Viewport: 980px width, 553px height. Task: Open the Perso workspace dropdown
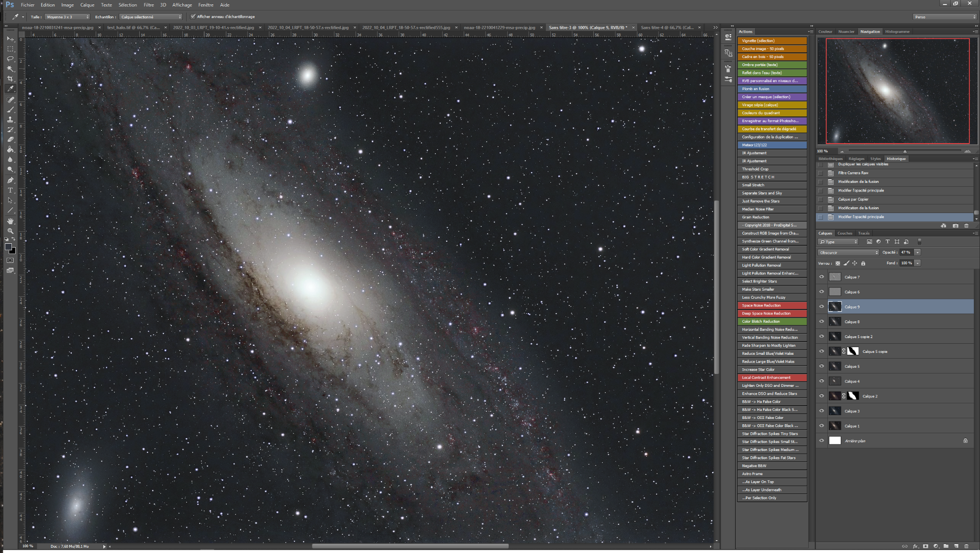tap(945, 17)
